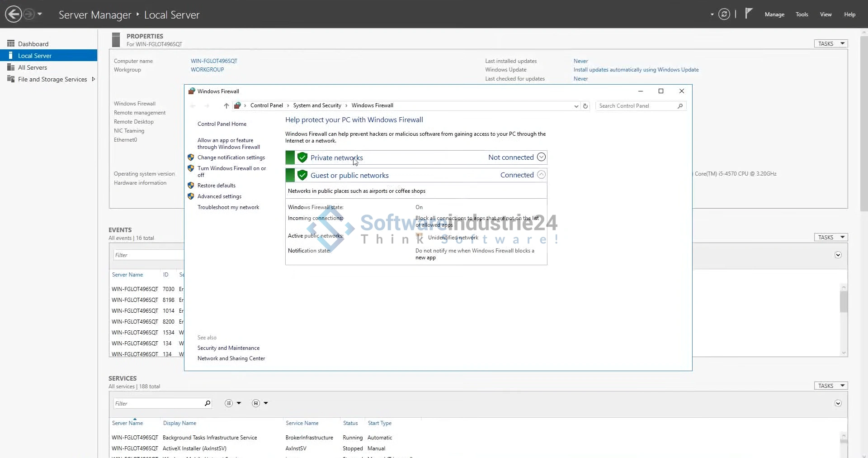Click the Search Control Panel field
This screenshot has width=868, height=458.
637,106
